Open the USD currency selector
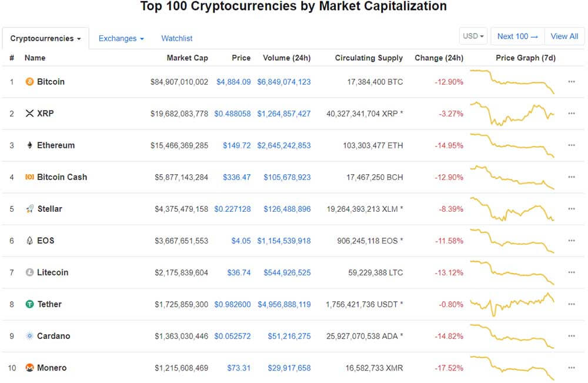Viewport: 588px width, 383px height. [x=473, y=36]
